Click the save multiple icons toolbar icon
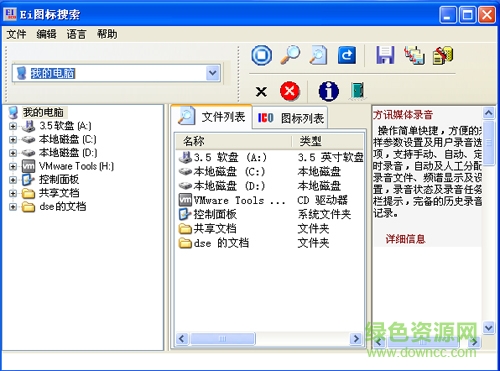 click(x=414, y=55)
